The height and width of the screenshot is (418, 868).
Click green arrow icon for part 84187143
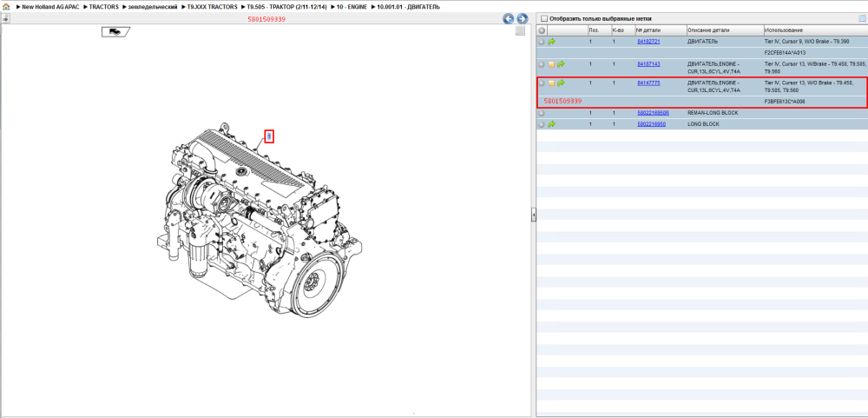(561, 64)
